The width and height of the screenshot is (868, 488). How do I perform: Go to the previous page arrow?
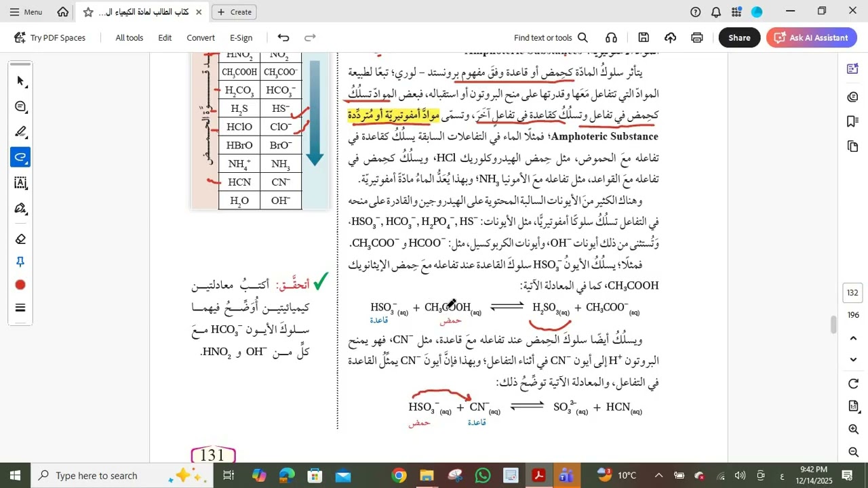[853, 338]
